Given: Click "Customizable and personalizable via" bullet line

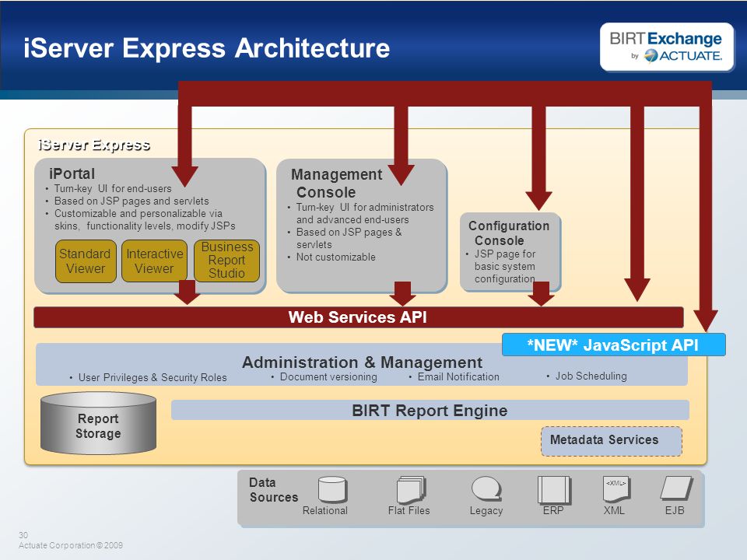Looking at the screenshot, I should [x=139, y=213].
